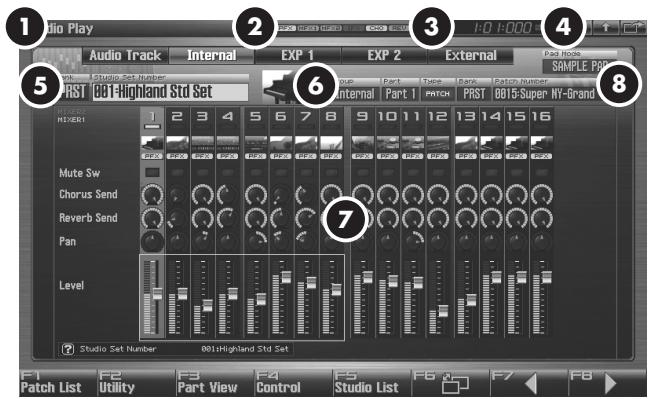
Task: Mute part 3 with its Mute Sw
Action: [202, 172]
